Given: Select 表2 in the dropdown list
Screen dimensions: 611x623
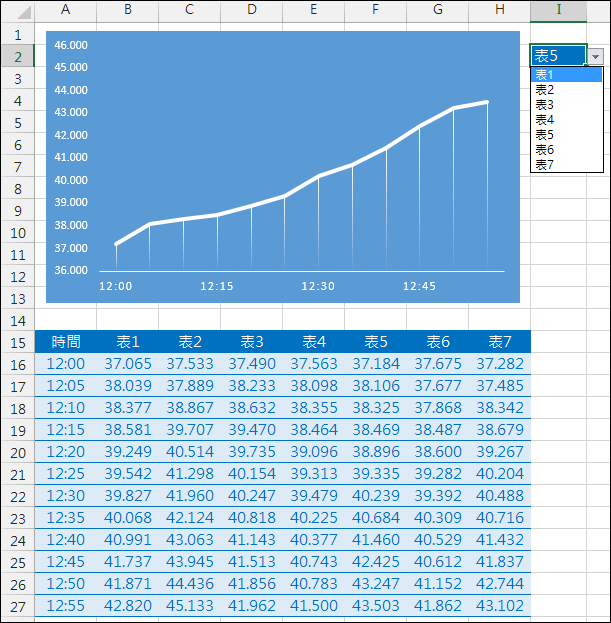Looking at the screenshot, I should 567,90.
